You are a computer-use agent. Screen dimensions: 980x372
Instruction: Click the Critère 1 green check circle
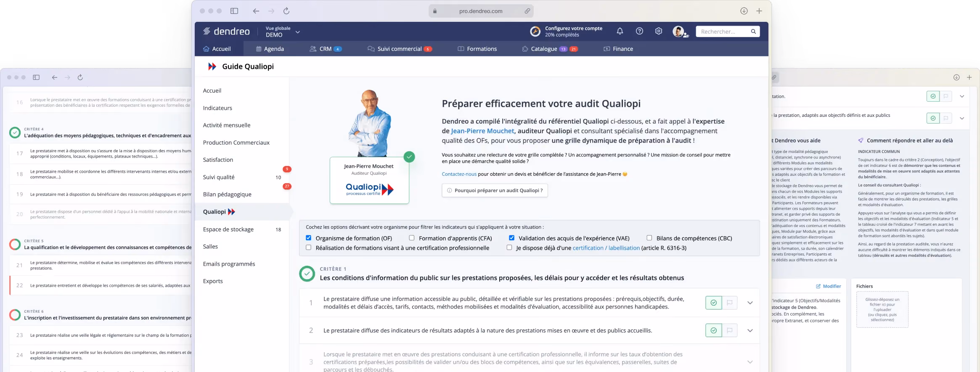coord(307,274)
